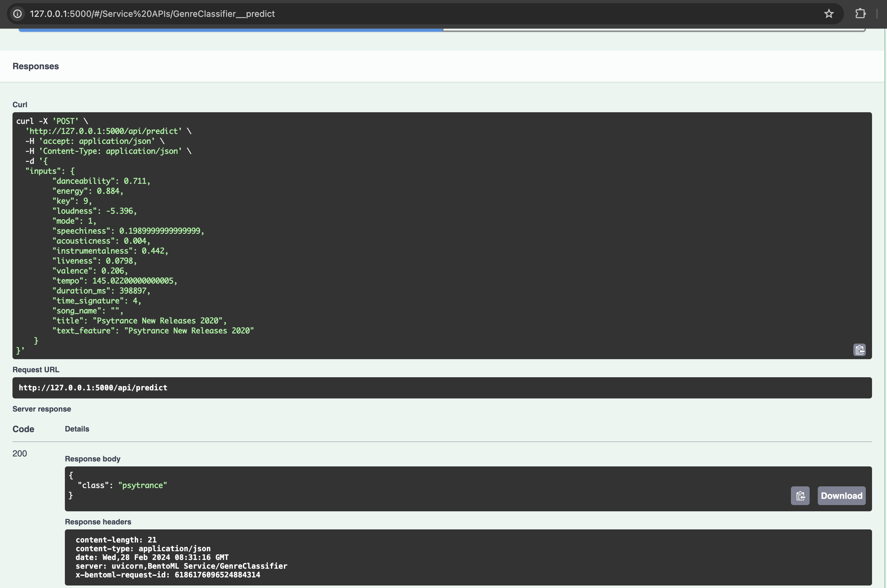
Task: Click the date: Wed,28 Feb 2024 header
Action: 152,557
